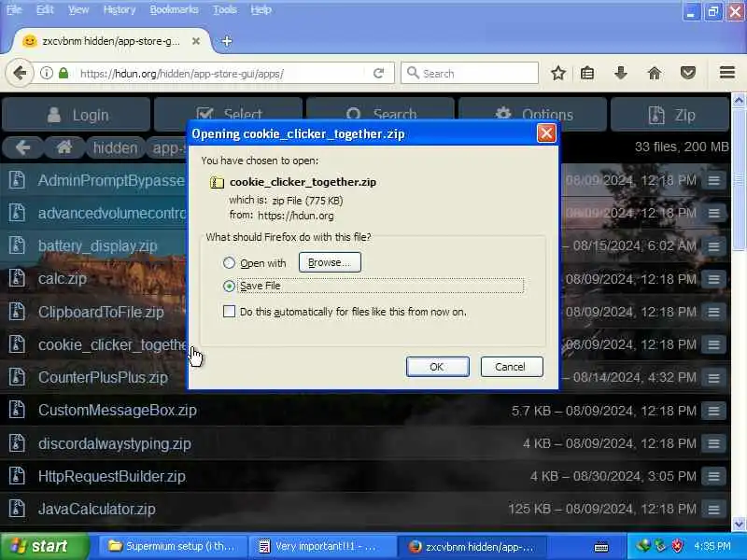The height and width of the screenshot is (560, 747).
Task: Click the zip file icon beside CustomMessageBox.zip
Action: click(x=17, y=411)
